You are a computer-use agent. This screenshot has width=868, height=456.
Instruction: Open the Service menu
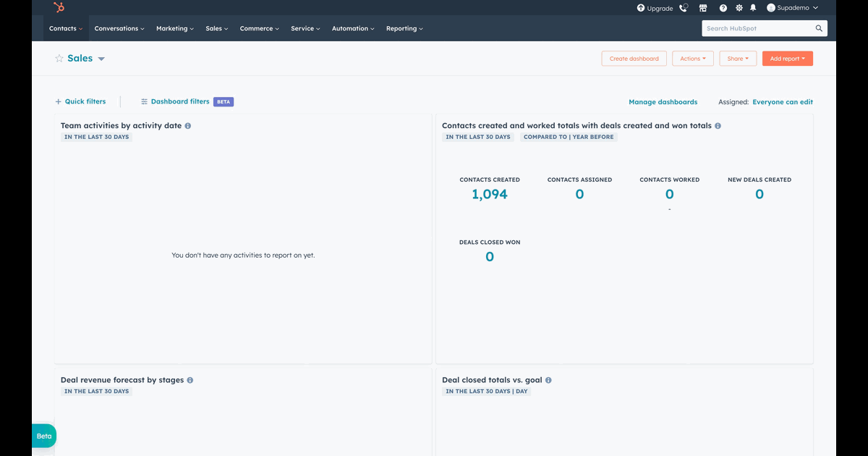click(306, 28)
